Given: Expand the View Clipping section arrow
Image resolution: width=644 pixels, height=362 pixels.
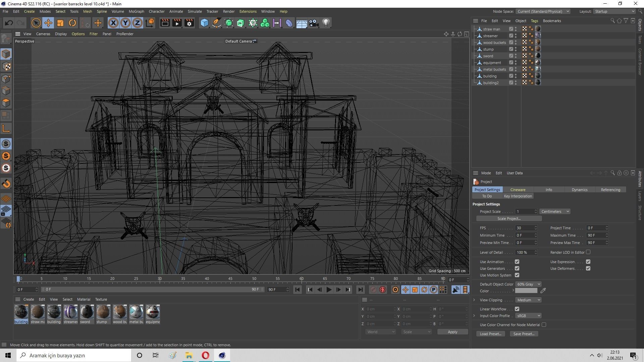Looking at the screenshot, I should pyautogui.click(x=474, y=300).
